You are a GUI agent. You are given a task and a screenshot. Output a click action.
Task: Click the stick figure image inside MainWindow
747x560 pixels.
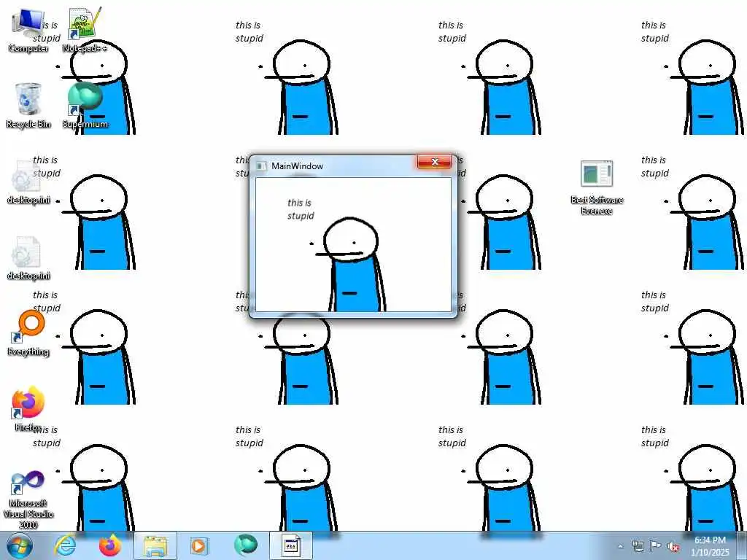(x=351, y=265)
